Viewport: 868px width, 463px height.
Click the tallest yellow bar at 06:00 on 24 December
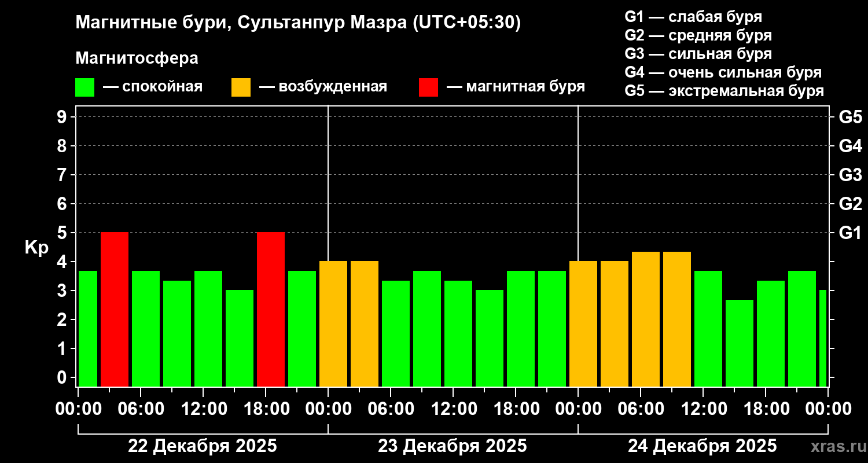(646, 319)
